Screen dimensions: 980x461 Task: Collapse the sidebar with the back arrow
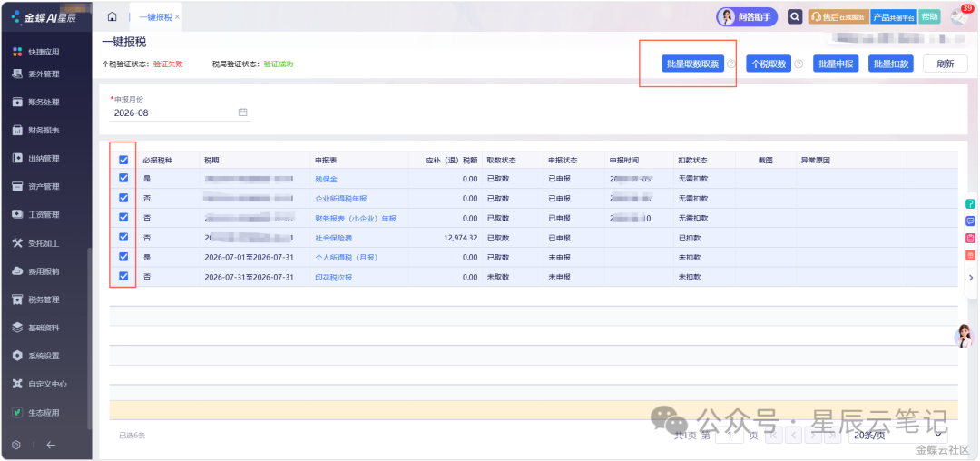[x=51, y=446]
